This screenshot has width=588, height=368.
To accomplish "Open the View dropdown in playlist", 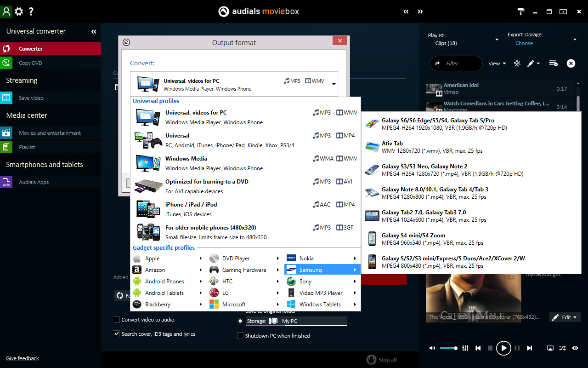I will (x=497, y=63).
